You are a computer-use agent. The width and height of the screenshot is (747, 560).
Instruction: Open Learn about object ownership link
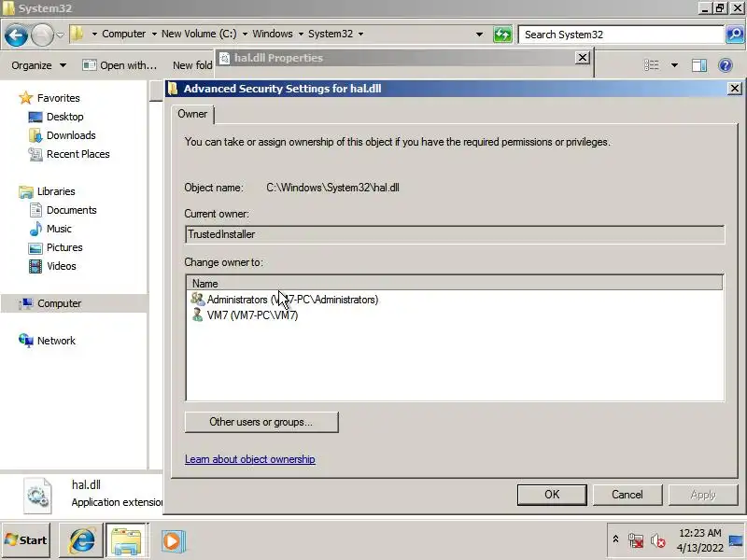point(250,459)
